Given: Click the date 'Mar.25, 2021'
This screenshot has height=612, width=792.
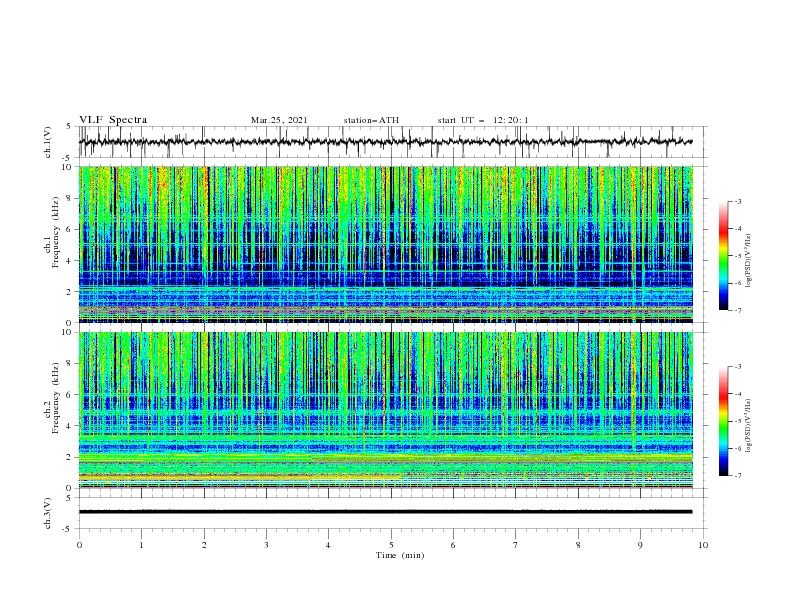Looking at the screenshot, I should coord(279,120).
